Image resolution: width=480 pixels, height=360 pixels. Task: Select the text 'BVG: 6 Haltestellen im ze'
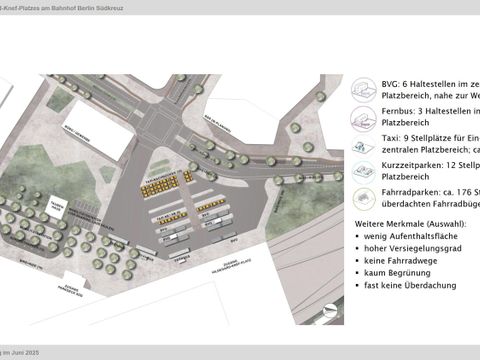pyautogui.click(x=431, y=84)
